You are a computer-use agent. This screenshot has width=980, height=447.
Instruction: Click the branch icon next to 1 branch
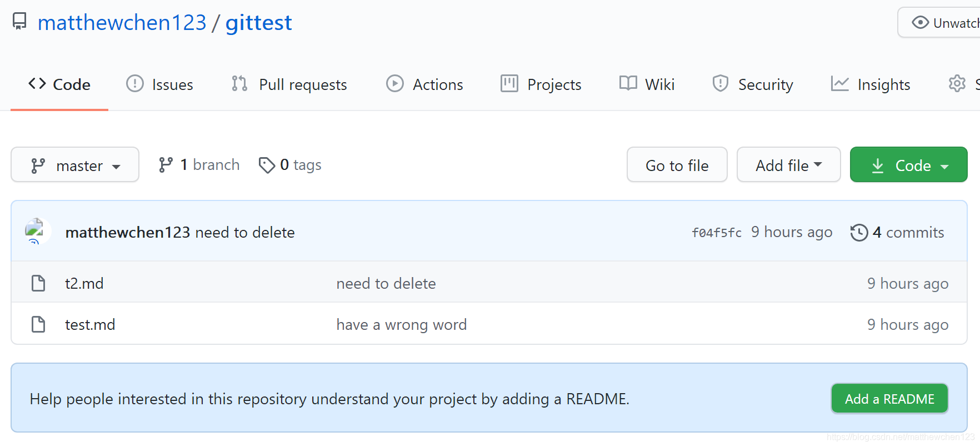[166, 165]
